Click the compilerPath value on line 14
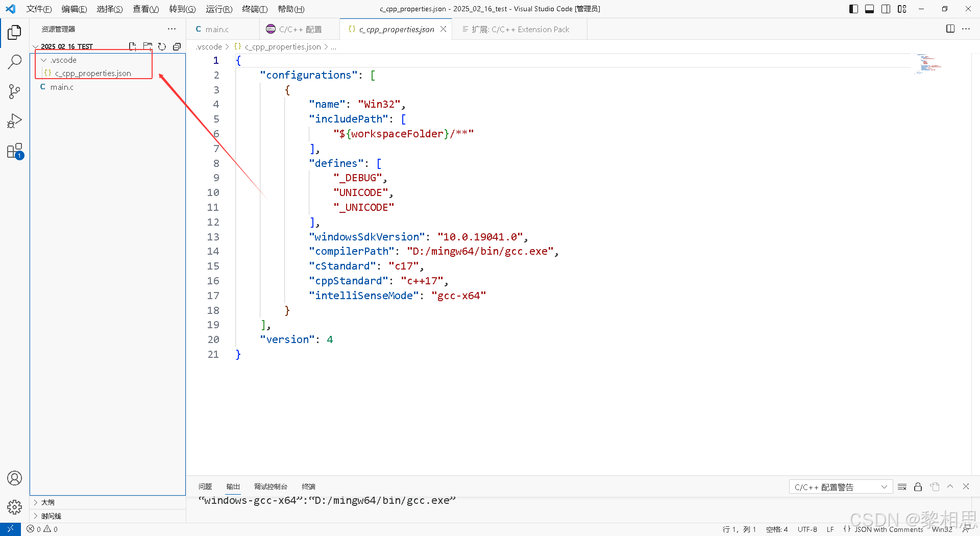The height and width of the screenshot is (536, 980). tap(480, 251)
